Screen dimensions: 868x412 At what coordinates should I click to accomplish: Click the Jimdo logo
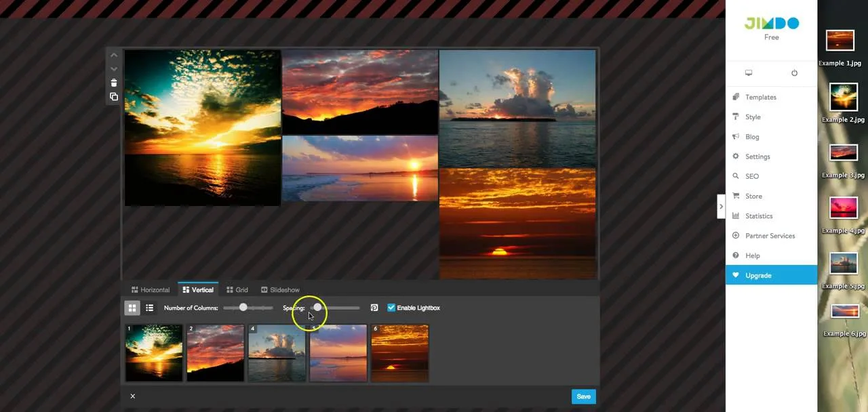click(x=772, y=23)
